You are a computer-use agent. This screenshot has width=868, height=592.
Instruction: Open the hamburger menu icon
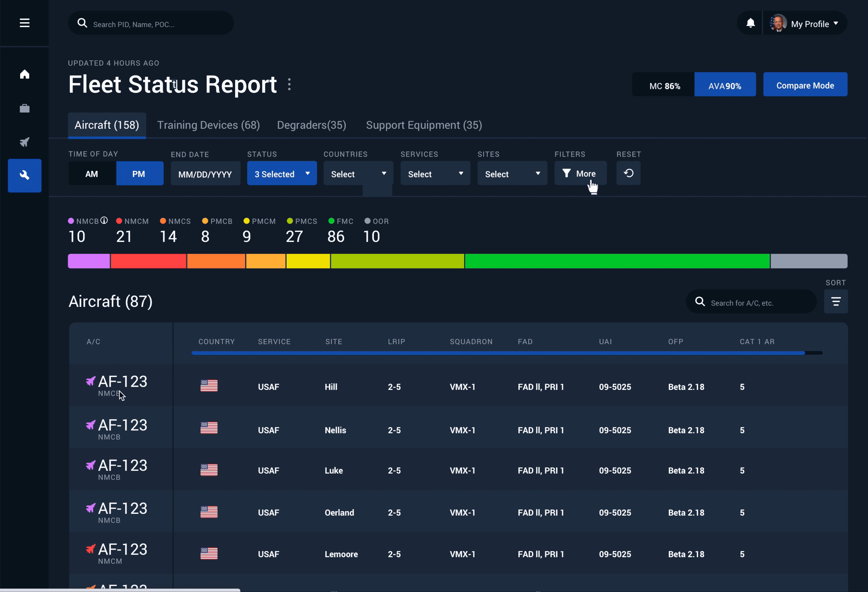[x=25, y=23]
